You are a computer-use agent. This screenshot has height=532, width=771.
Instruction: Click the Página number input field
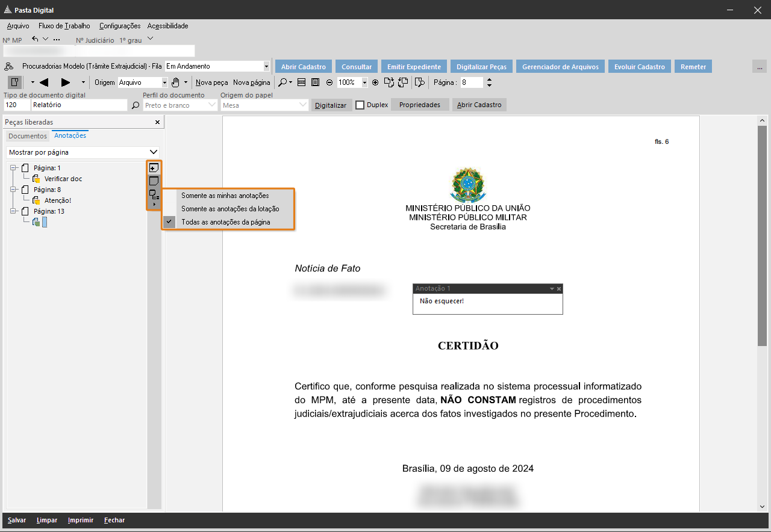click(472, 82)
